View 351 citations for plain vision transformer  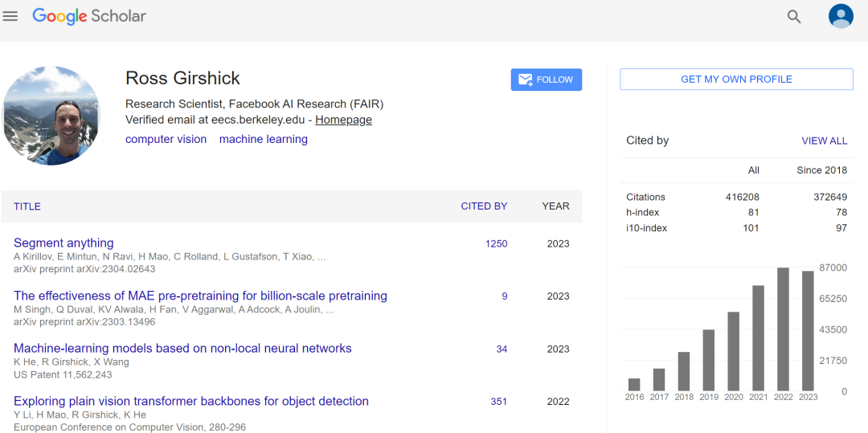pos(498,402)
